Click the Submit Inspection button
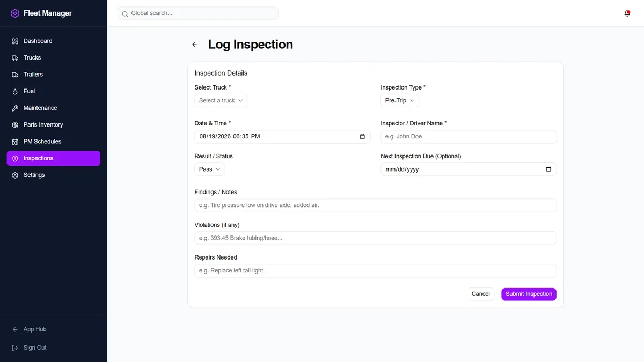Viewport: 644px width, 362px height. click(529, 294)
